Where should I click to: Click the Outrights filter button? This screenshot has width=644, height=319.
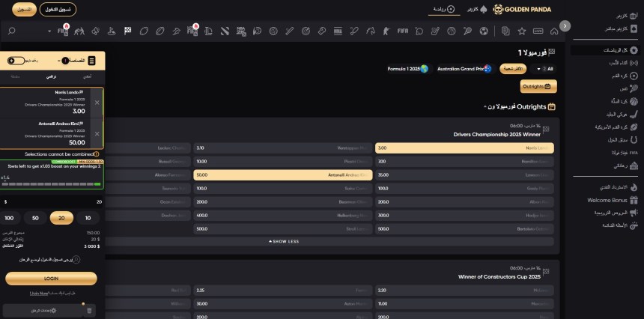[538, 87]
